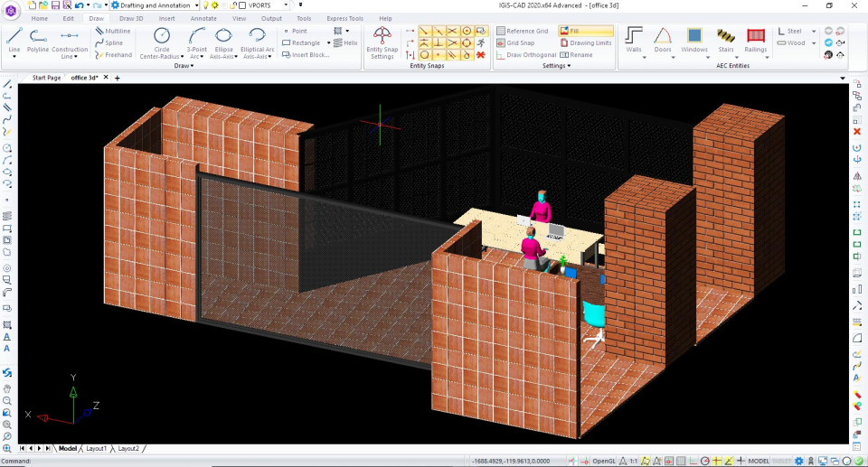
Task: Open Entity Snap Settings
Action: tap(382, 42)
